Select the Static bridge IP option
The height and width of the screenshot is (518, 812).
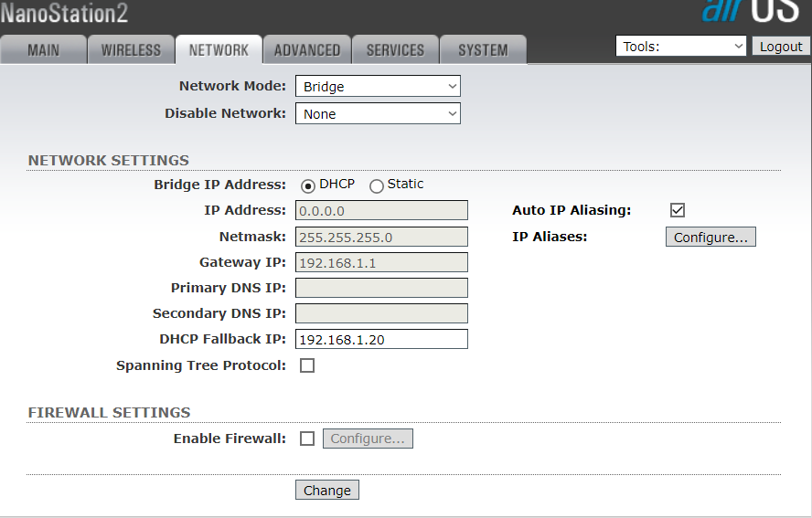377,185
